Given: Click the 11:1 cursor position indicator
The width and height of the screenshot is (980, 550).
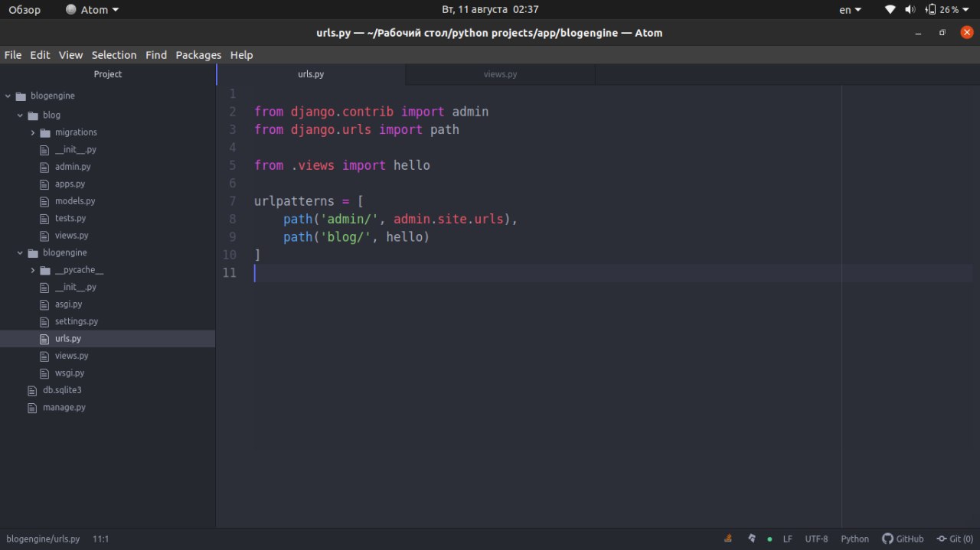Looking at the screenshot, I should (101, 539).
